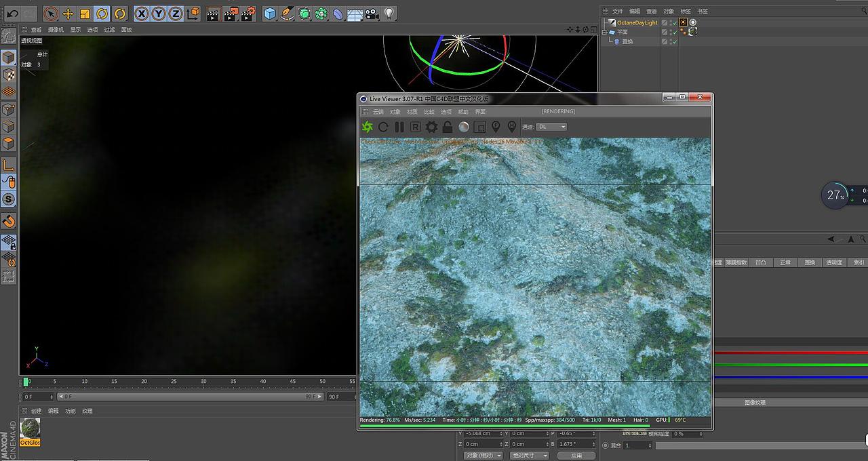Screen dimensions: 868x461
Task: Select the OctGlos material thumbnail
Action: [x=30, y=428]
